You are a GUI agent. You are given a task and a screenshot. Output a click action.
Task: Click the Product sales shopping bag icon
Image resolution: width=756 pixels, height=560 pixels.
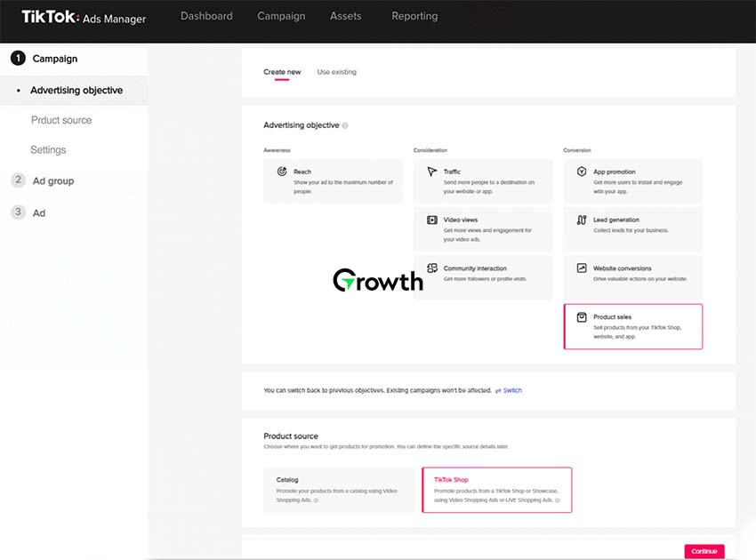[582, 317]
